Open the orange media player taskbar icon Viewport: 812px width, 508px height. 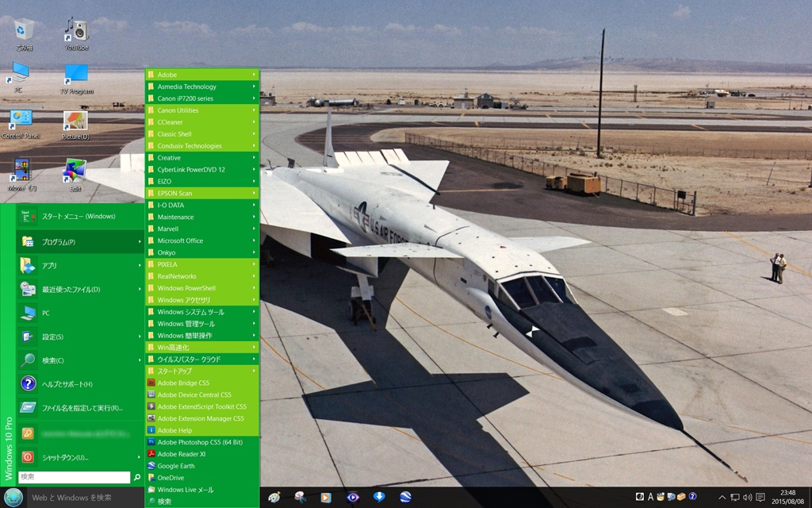pos(326,498)
